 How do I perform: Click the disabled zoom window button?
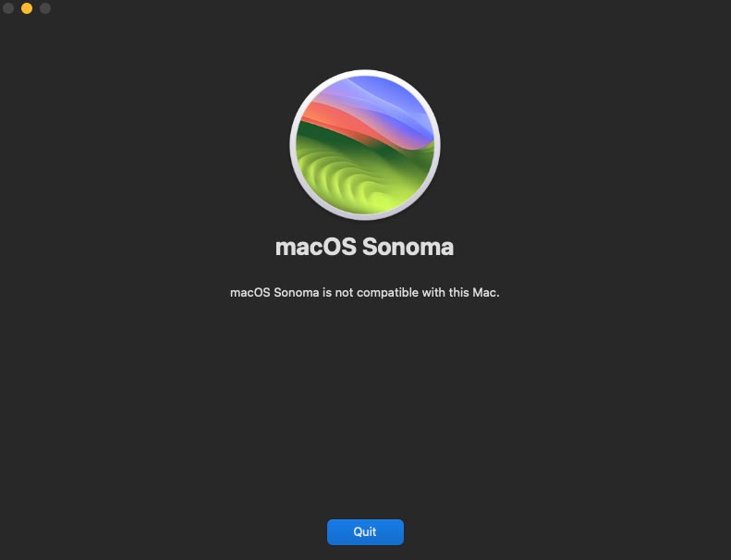pos(45,8)
